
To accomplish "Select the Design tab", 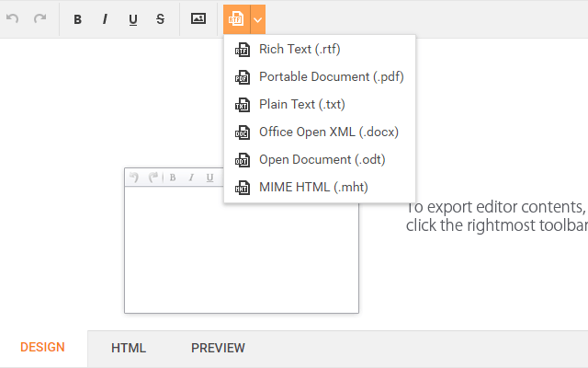I will coord(43,348).
